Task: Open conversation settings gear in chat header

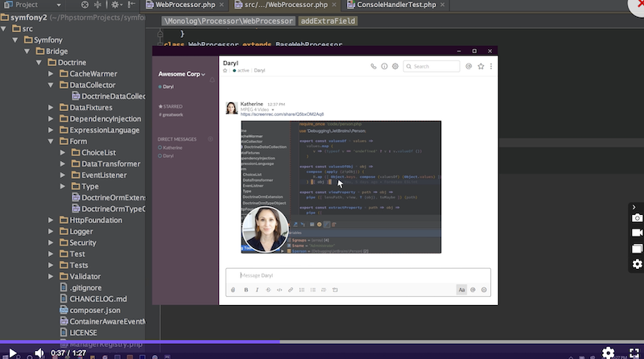Action: pyautogui.click(x=395, y=66)
